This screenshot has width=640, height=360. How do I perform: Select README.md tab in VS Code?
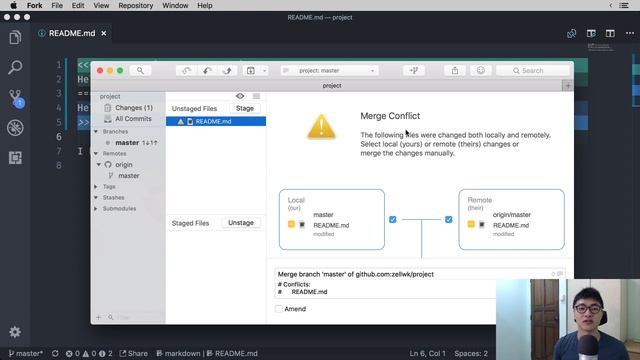(x=72, y=33)
